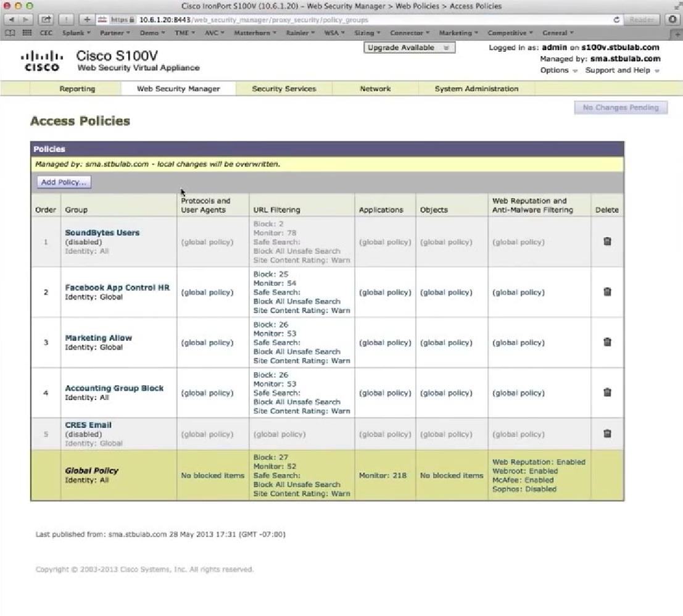Edit Accounting Group Block Applications global policy
This screenshot has width=683, height=616.
coord(385,393)
